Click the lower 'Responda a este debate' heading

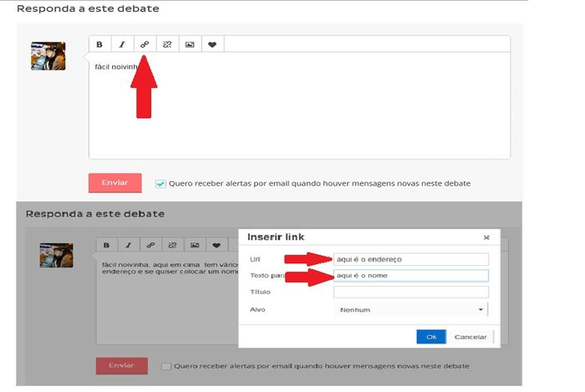tap(95, 214)
